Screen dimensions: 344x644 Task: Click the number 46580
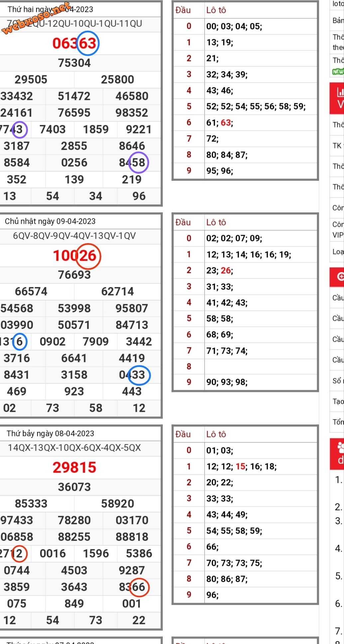pyautogui.click(x=132, y=96)
